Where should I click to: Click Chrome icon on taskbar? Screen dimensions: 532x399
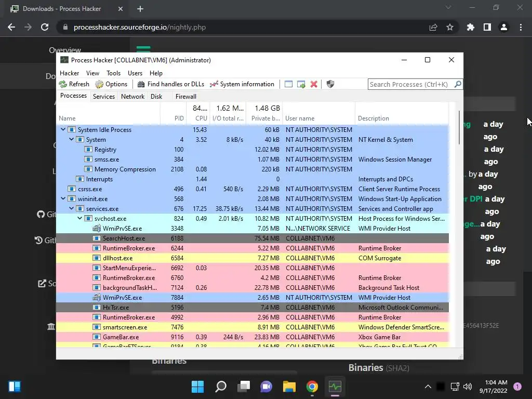coord(312,387)
